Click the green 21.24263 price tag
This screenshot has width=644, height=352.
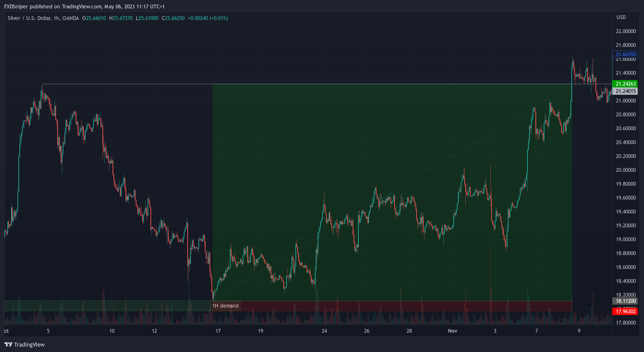(x=625, y=84)
